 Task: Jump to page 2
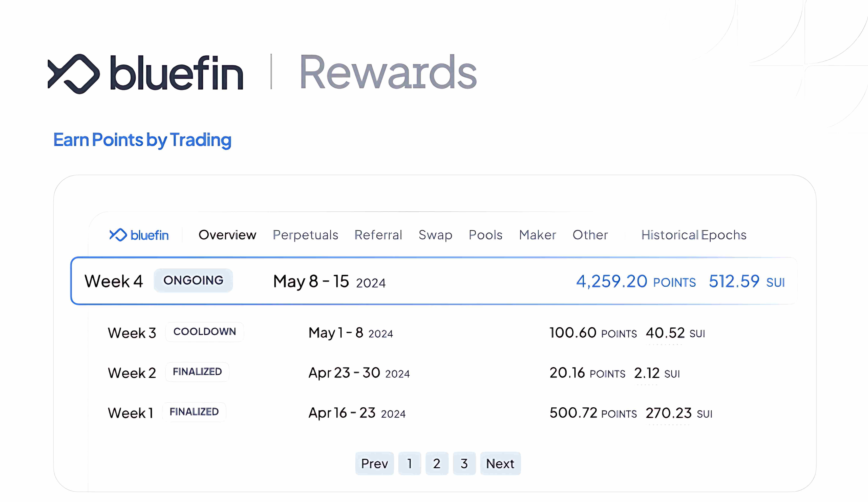(437, 464)
